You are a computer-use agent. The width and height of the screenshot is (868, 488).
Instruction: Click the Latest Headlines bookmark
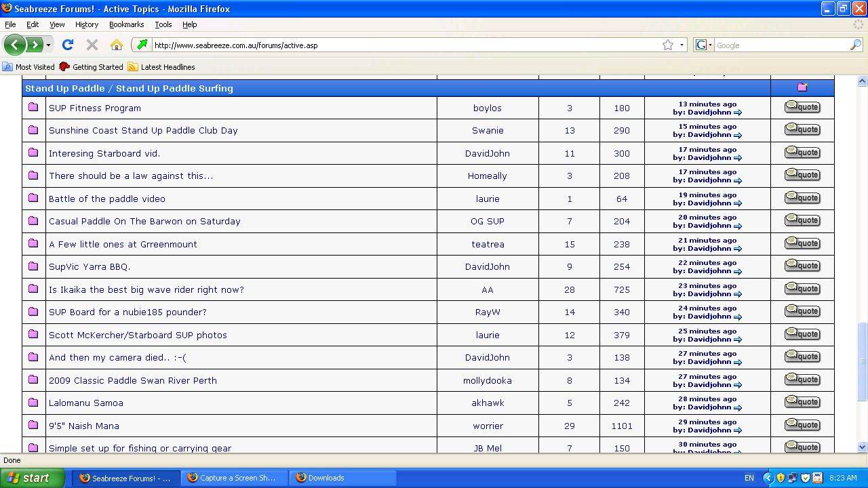[167, 67]
